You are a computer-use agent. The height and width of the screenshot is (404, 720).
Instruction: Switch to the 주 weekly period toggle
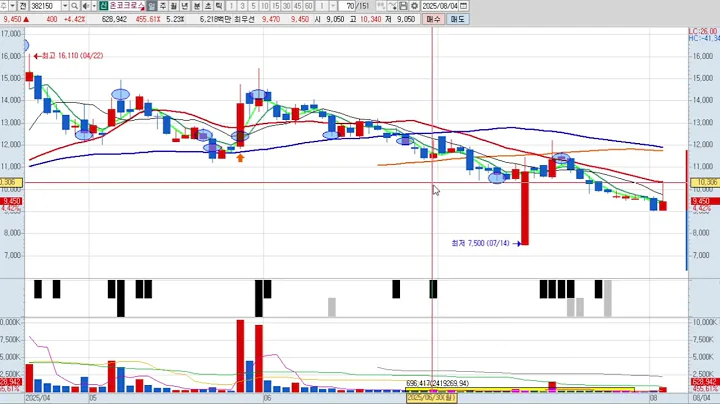coord(163,6)
